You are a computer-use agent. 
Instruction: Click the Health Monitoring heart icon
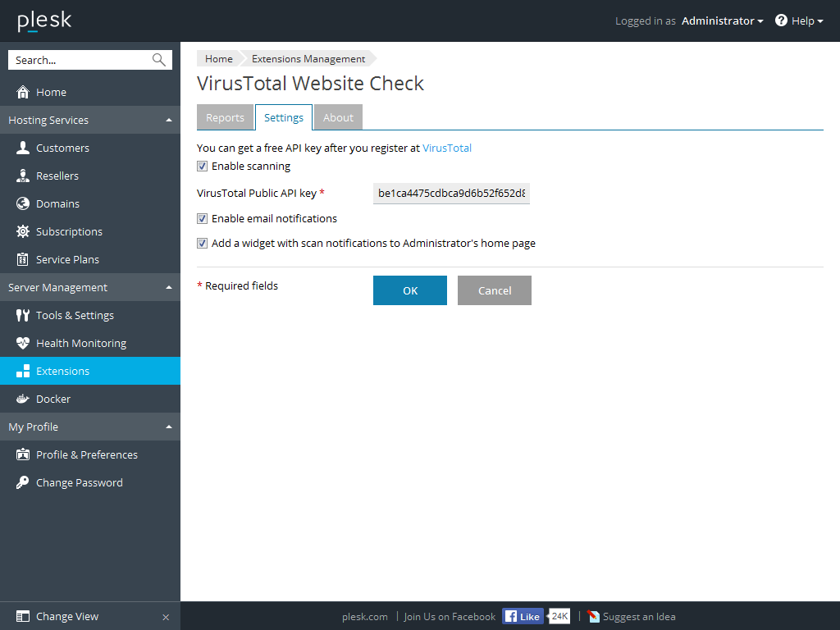coord(22,343)
